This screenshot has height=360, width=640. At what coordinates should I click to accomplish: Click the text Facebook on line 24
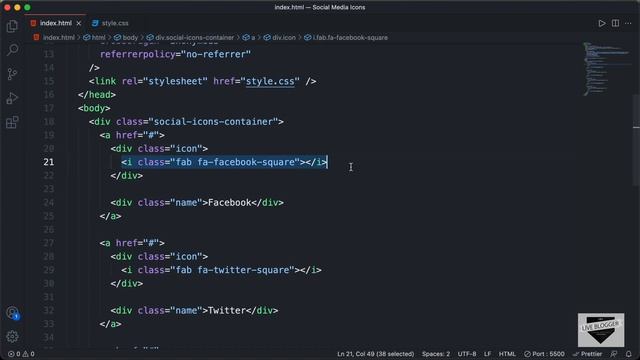coord(229,202)
